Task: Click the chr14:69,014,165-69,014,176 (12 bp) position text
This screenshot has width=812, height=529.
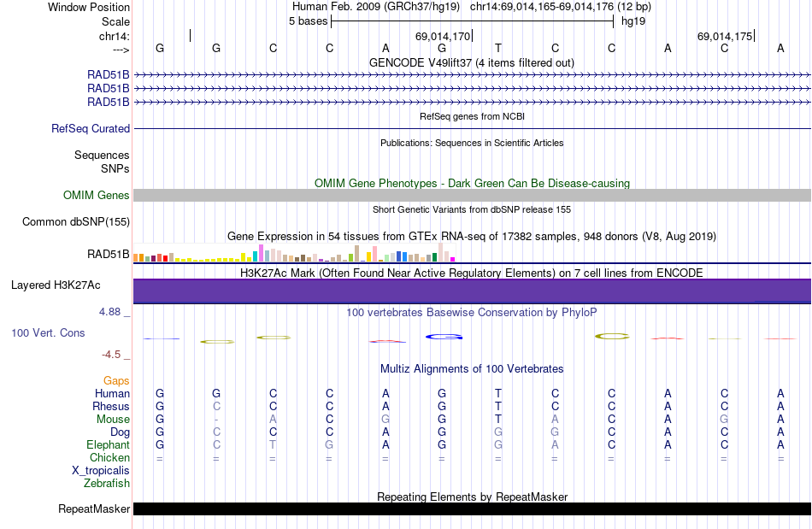Action: [561, 7]
